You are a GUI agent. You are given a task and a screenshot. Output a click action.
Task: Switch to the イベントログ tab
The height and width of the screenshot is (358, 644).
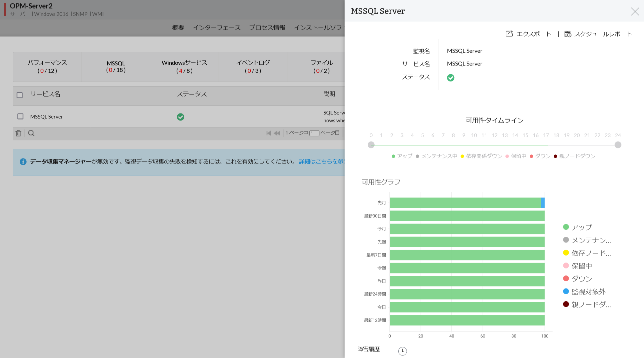coord(253,66)
